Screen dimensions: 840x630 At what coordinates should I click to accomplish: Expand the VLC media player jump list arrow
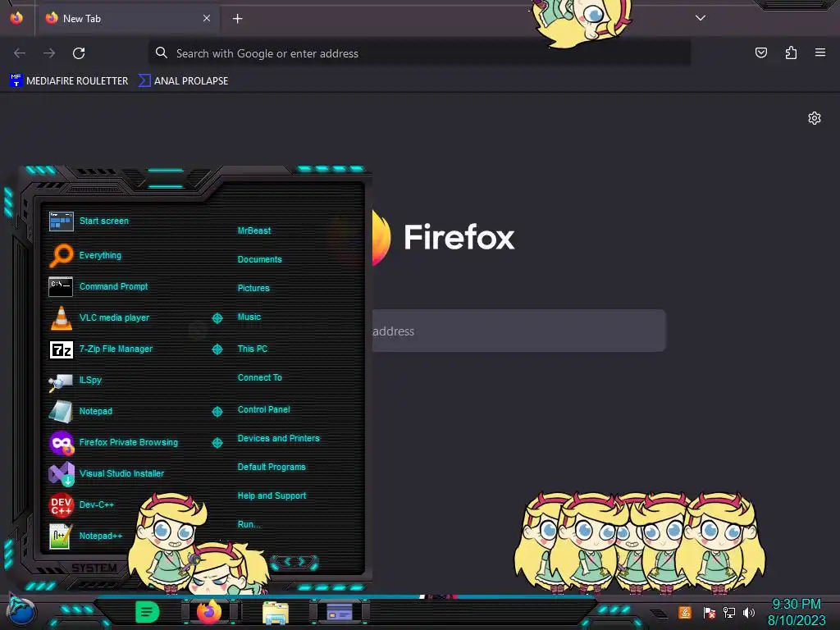217,318
